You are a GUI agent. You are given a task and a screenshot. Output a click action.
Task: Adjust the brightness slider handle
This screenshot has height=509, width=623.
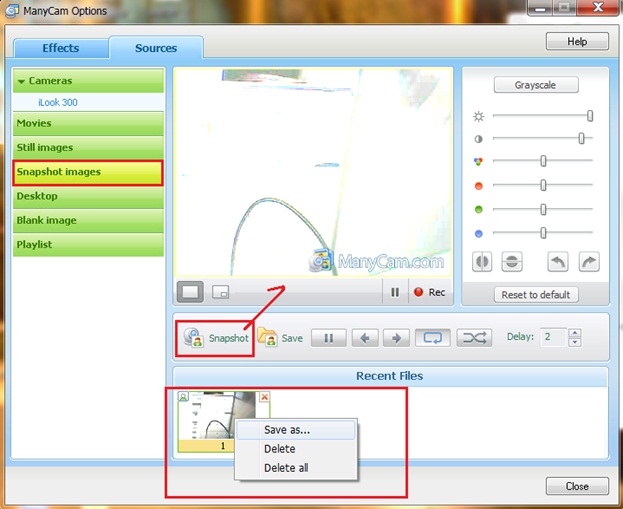click(590, 116)
